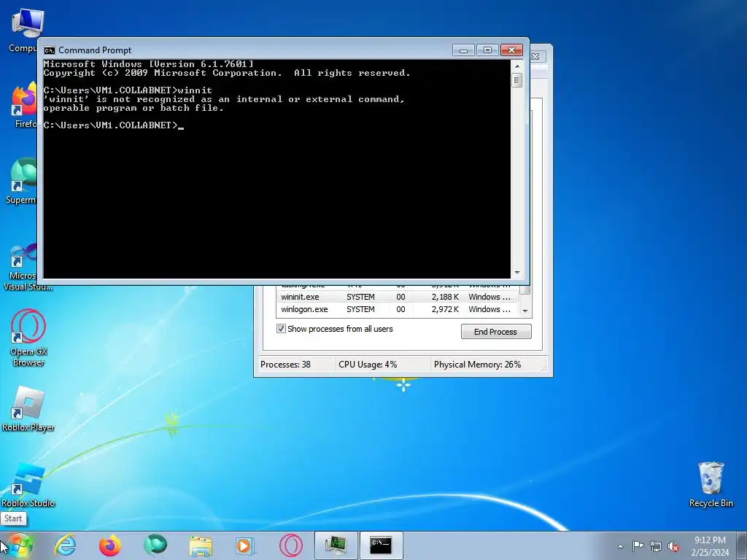Close the Task Manager window behind
This screenshot has height=560, width=747.
coord(535,56)
